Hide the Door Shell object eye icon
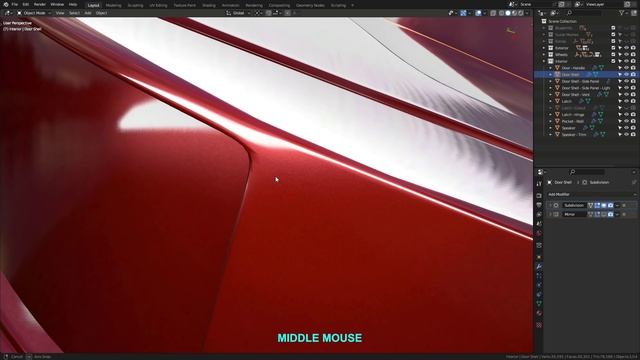Screen dimensions: 640x360 pyautogui.click(x=627, y=75)
